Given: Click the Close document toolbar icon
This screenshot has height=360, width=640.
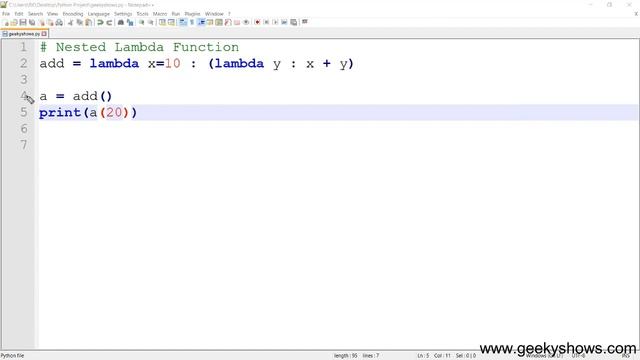Looking at the screenshot, I should pos(42,22).
